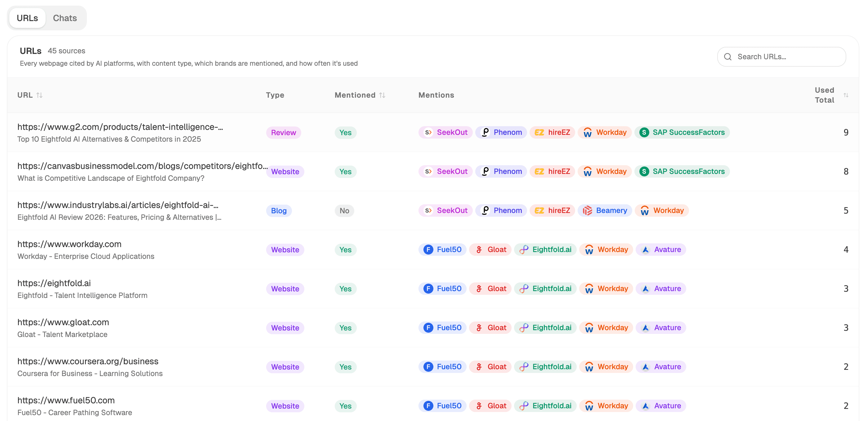Screen dimensions: 868x421
Task: Click 'Gloat - Talent Marketplace' text
Action: click(62, 335)
